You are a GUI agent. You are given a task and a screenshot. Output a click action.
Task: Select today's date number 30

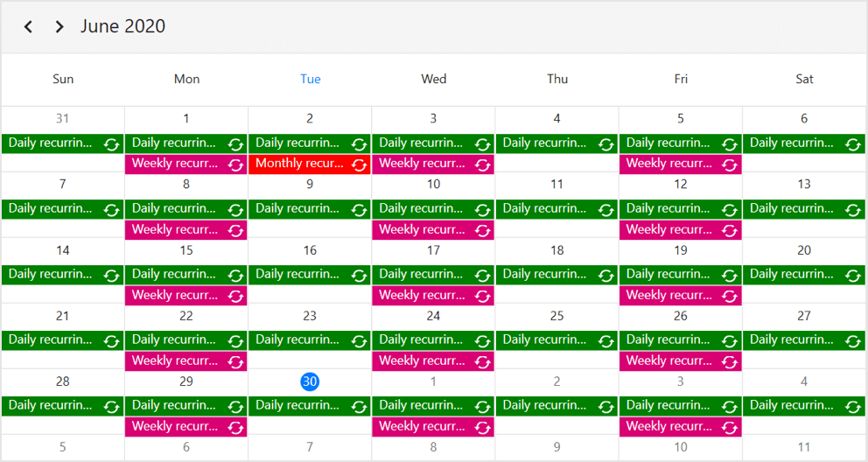click(310, 381)
